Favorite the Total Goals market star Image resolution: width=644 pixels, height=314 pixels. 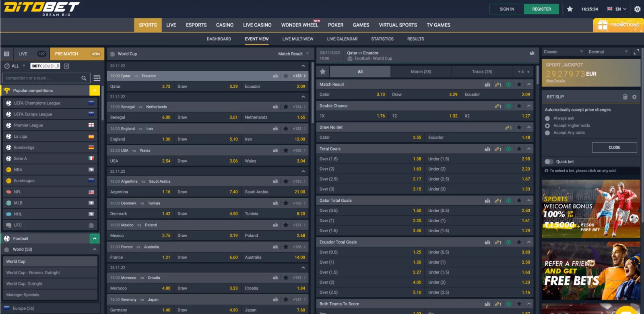pyautogui.click(x=519, y=149)
